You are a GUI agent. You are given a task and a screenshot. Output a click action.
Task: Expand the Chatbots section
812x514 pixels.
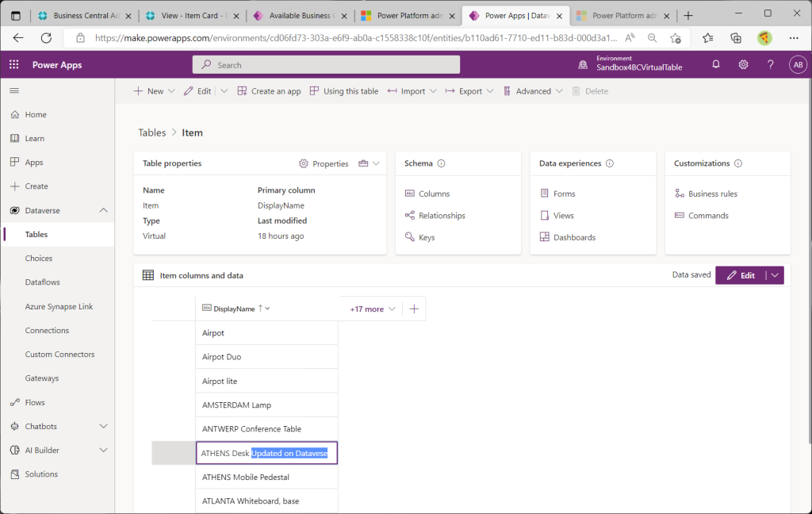click(104, 427)
